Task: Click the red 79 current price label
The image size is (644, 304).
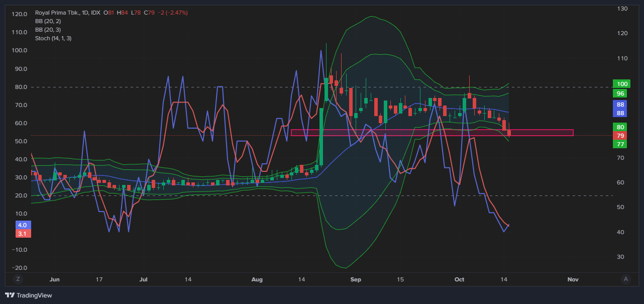Action: click(x=620, y=136)
